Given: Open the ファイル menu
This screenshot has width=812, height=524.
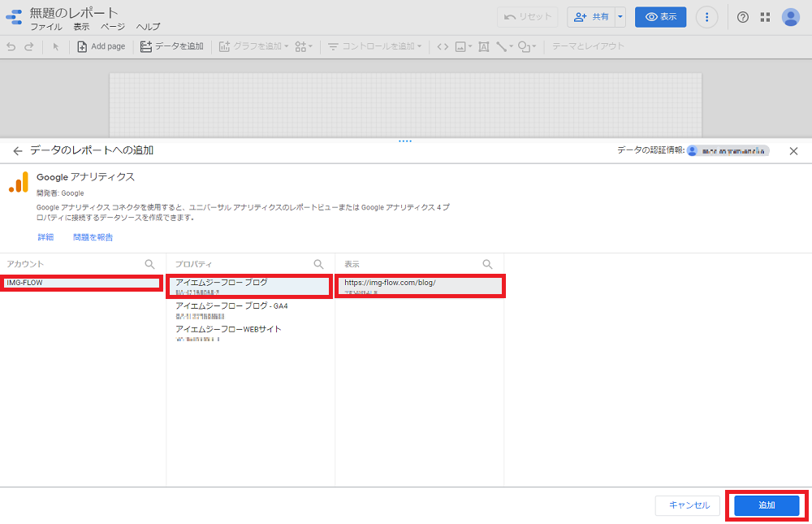Looking at the screenshot, I should 45,27.
